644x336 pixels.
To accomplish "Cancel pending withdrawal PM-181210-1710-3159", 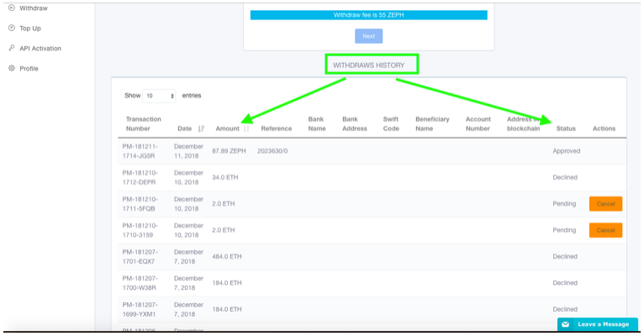I will 605,230.
